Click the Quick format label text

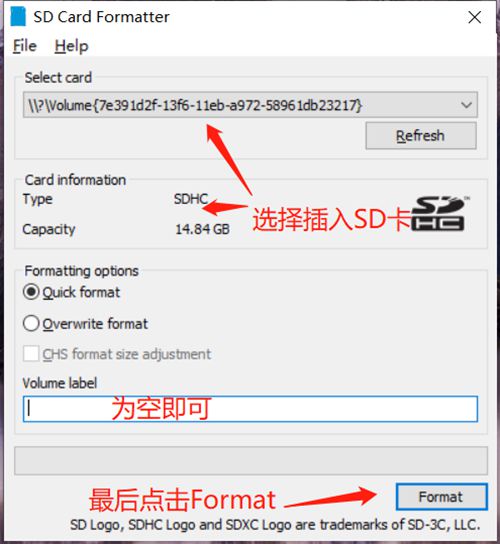(x=81, y=292)
